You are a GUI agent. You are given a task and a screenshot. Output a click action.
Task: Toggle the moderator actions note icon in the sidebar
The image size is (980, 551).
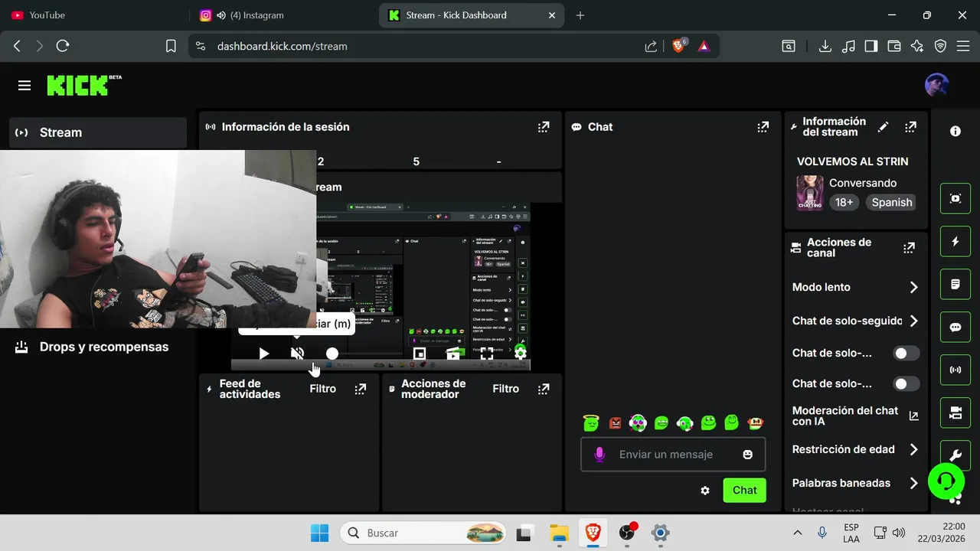click(x=955, y=285)
